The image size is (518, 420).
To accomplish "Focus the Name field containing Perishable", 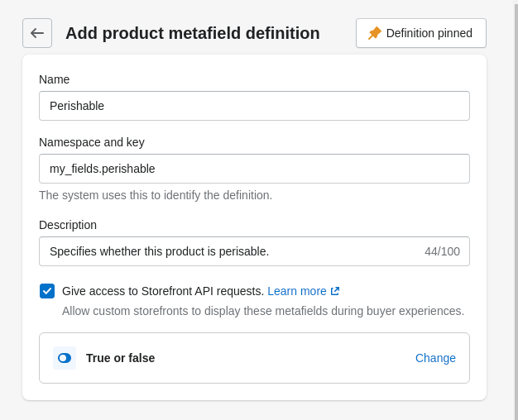I will (254, 106).
